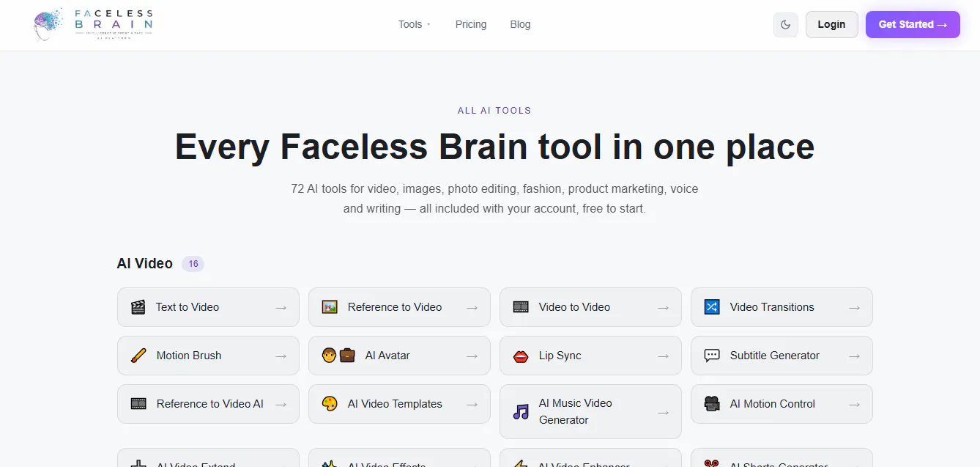Click the AI Video section heading

point(145,263)
